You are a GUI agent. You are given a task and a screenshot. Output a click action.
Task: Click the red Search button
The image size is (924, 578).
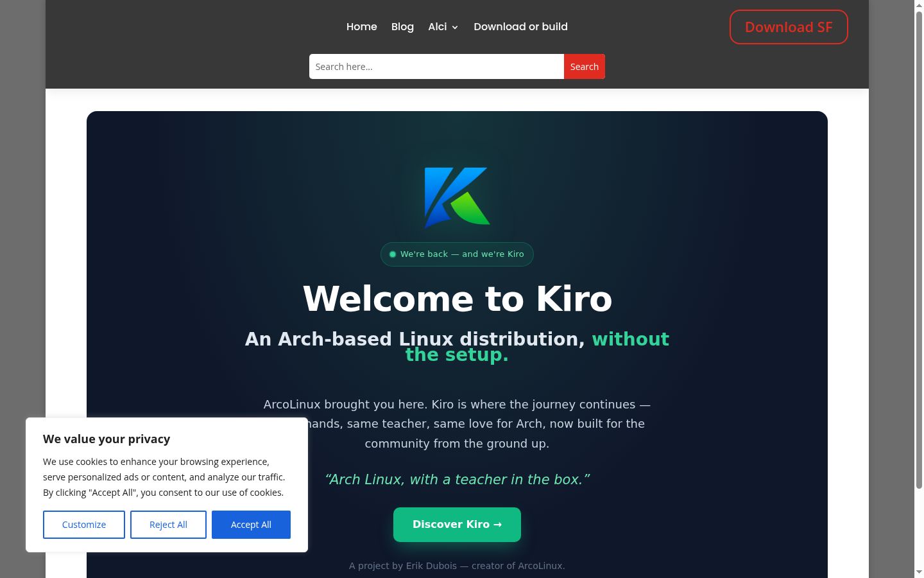pos(585,67)
